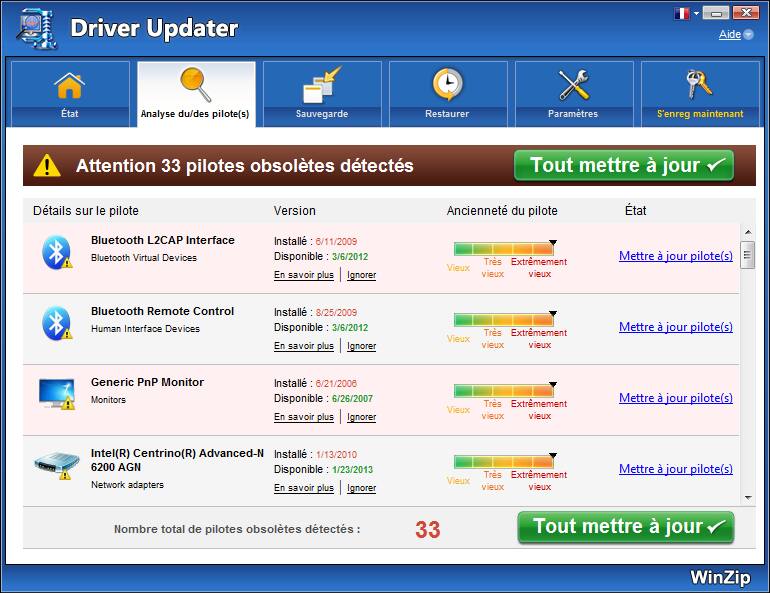The height and width of the screenshot is (593, 770).
Task: Update the Bluetooth L2CAP Interface driver
Action: click(x=675, y=256)
